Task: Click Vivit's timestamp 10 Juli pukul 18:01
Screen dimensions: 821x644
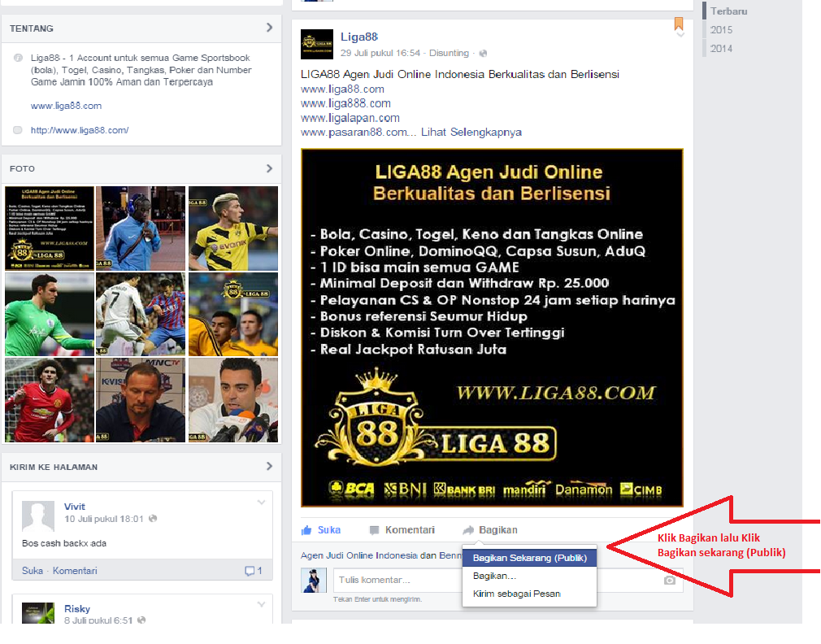Action: (104, 519)
